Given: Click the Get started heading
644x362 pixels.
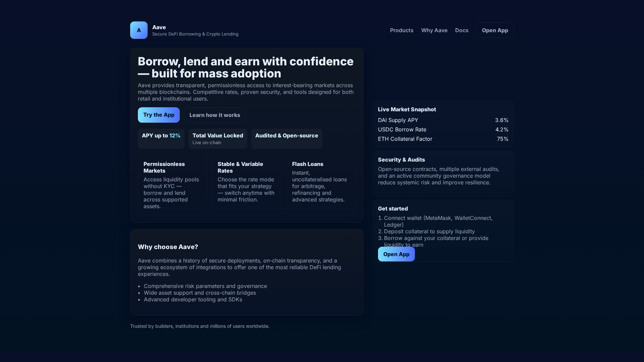Looking at the screenshot, I should (393, 208).
